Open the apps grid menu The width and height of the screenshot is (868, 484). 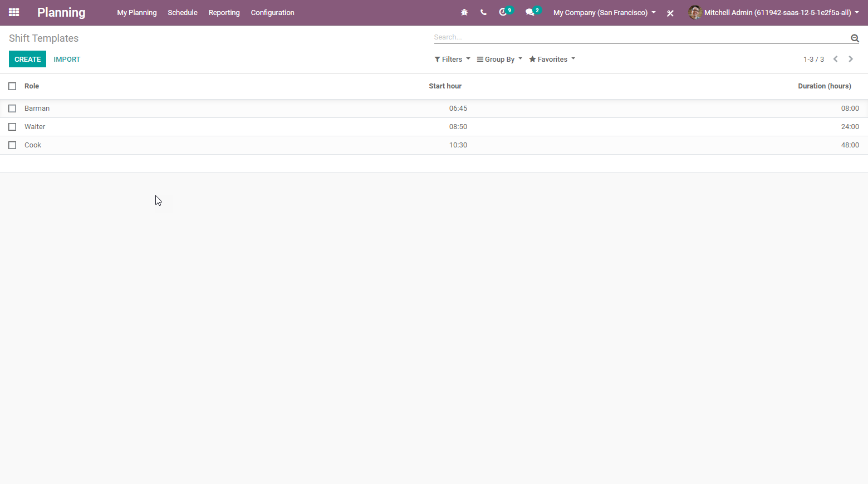click(x=13, y=12)
